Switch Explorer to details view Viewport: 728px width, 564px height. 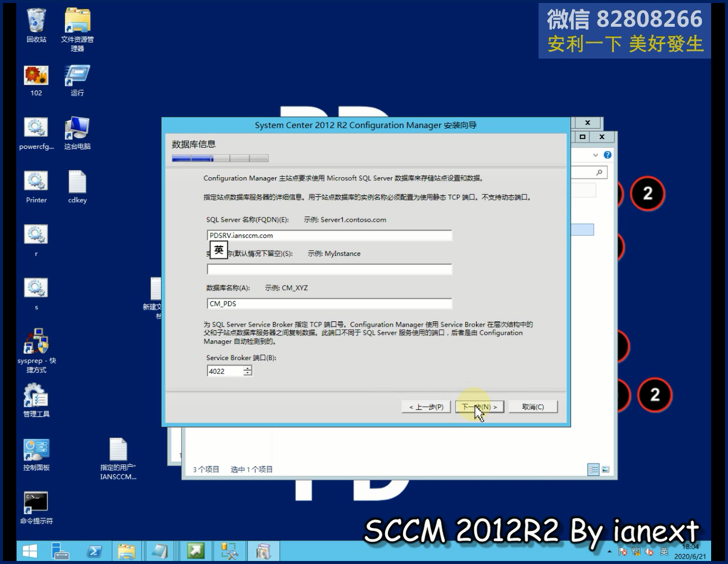pos(593,470)
